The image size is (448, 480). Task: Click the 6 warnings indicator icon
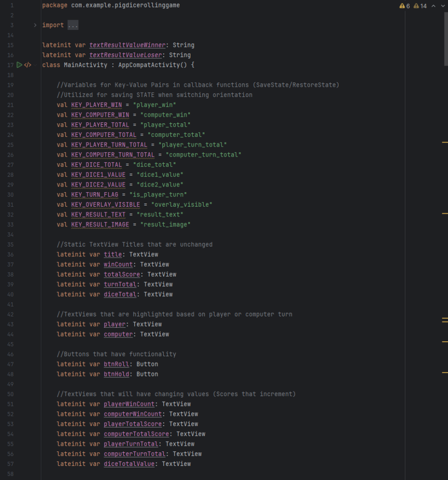coord(402,6)
